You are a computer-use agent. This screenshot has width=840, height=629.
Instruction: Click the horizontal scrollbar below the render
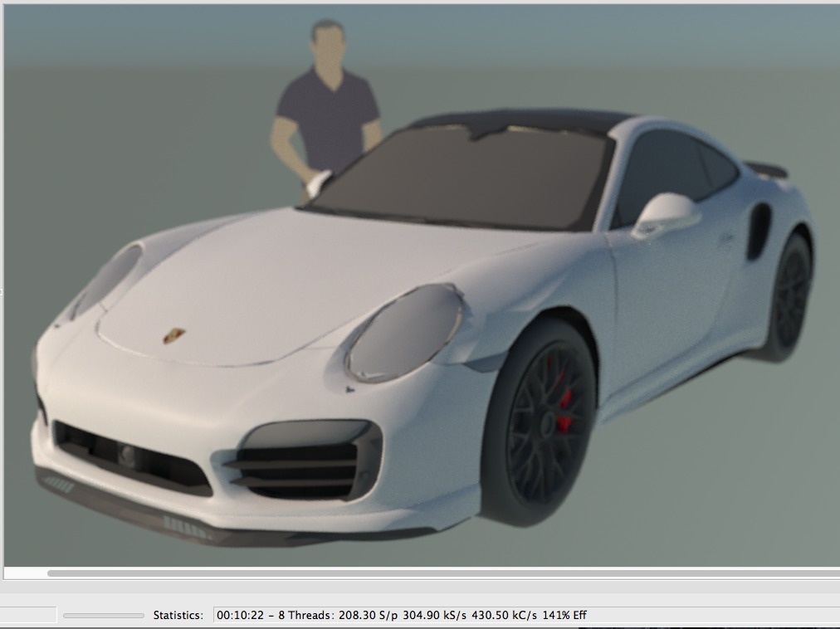[x=443, y=573]
